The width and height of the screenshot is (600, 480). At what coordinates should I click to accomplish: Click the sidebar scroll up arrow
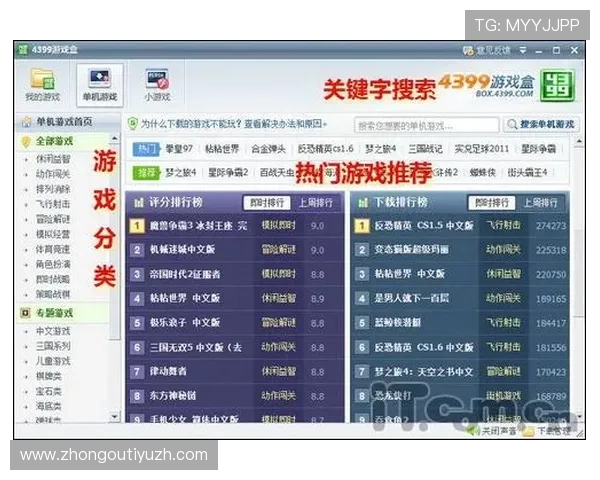[x=114, y=138]
